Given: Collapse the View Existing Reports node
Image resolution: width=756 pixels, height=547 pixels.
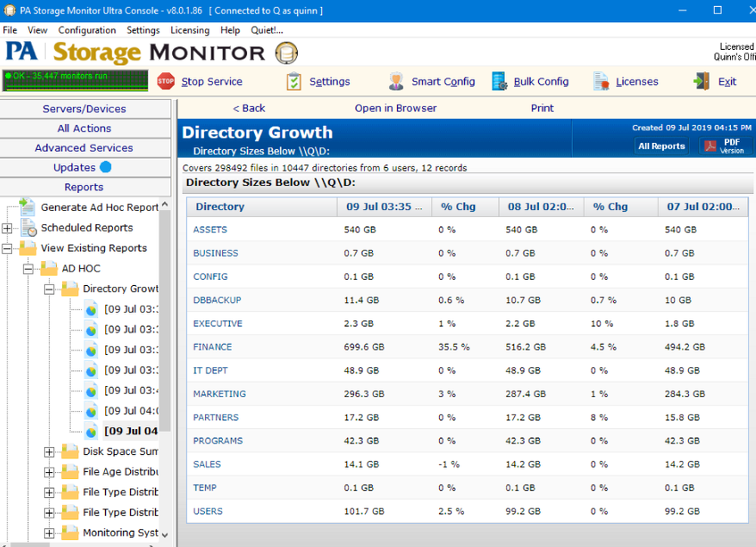Looking at the screenshot, I should pos(8,248).
